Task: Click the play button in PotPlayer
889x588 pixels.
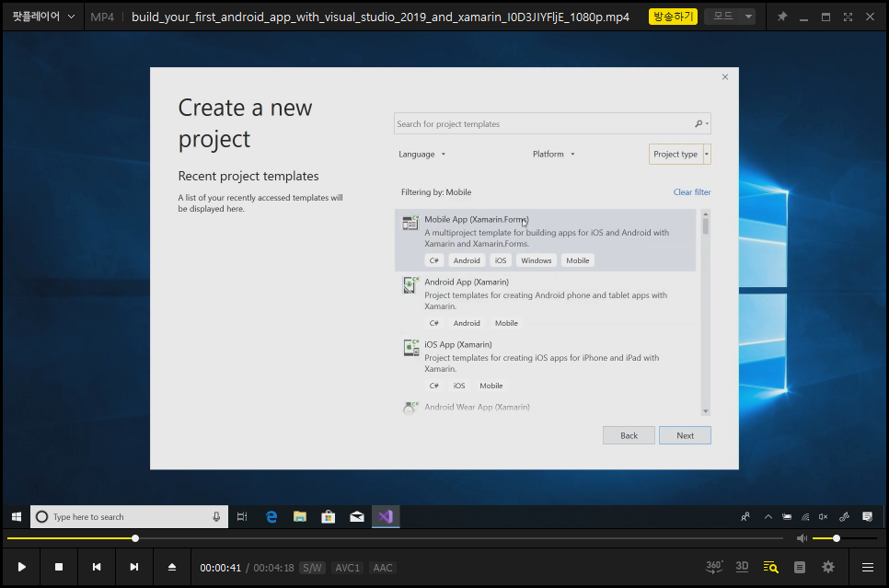Action: pos(21,567)
